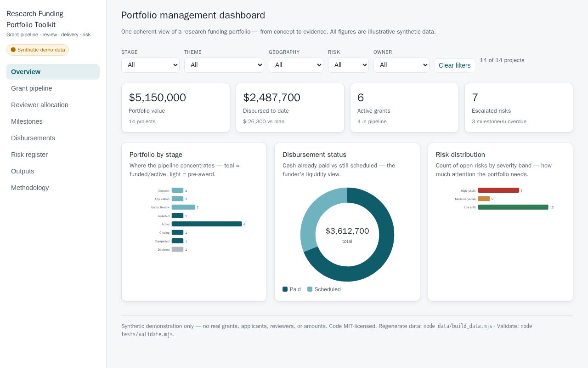This screenshot has height=368, width=588.
Task: Click the Concept stage bar
Action: [x=177, y=190]
